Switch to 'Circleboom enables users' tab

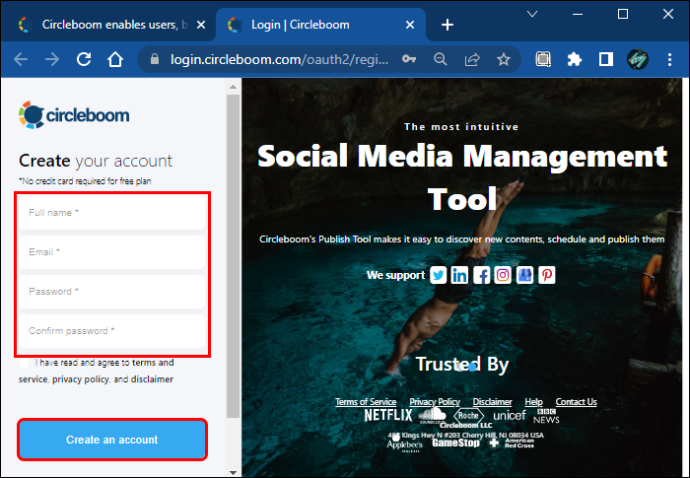coord(108,25)
